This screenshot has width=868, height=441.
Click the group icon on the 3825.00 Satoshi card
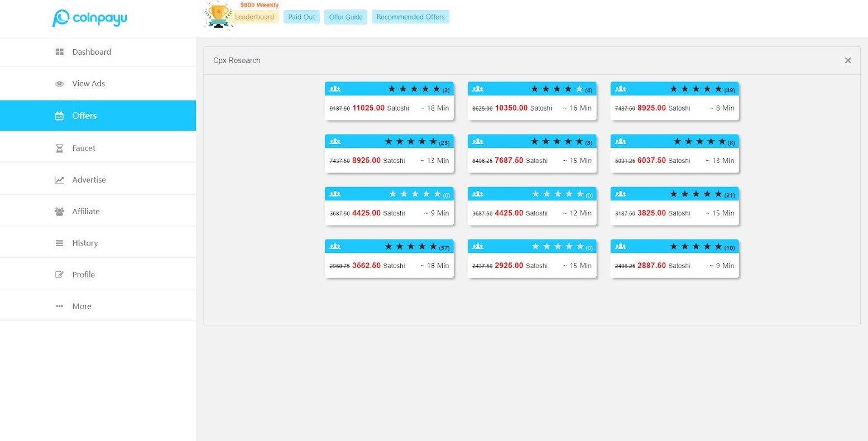(621, 194)
